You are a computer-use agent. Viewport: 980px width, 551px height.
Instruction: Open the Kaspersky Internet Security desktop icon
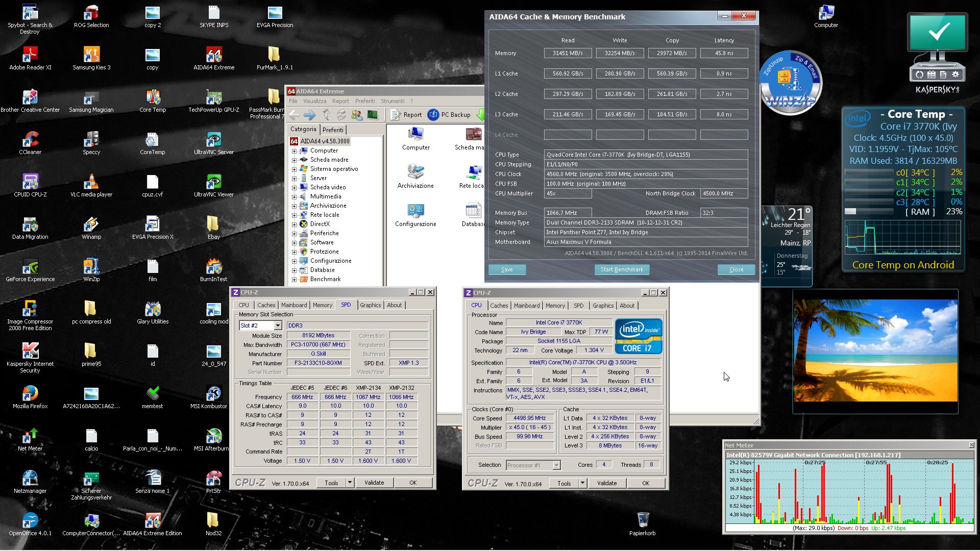(30, 358)
